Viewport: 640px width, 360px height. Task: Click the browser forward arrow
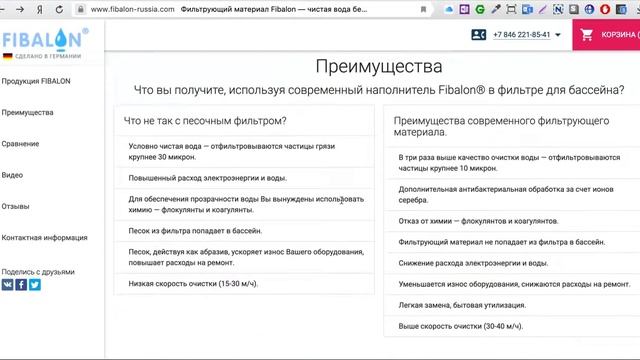click(20, 9)
